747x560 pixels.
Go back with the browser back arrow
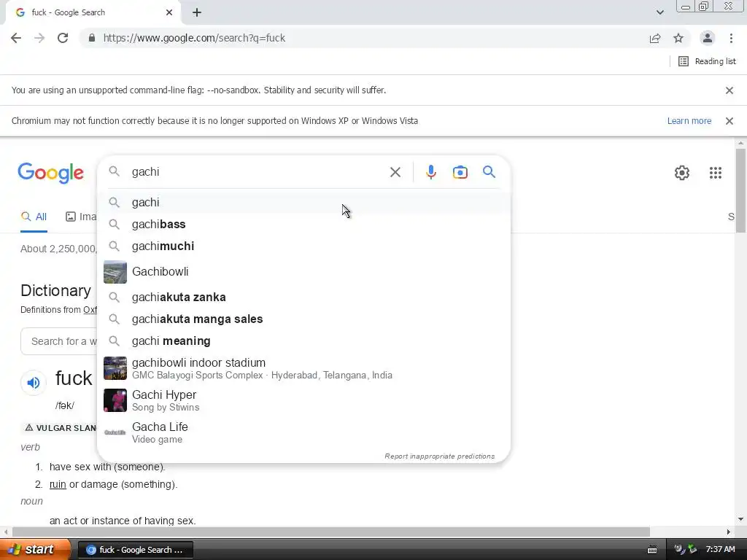click(16, 38)
